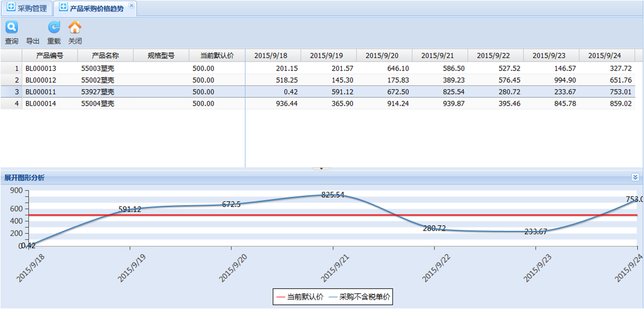Click the 当前默认价 column header
This screenshot has height=309, width=644.
click(x=217, y=56)
